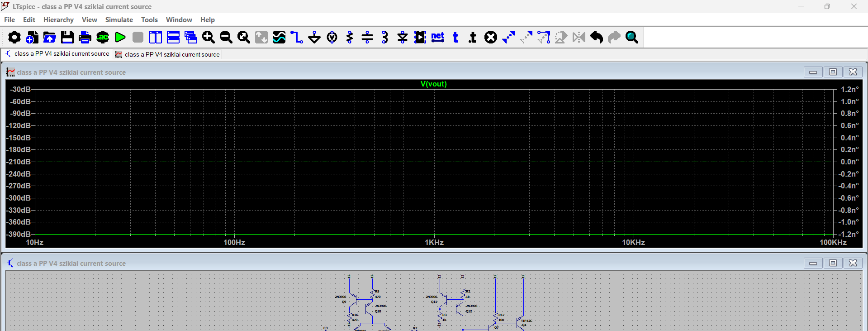868x331 pixels.
Task: Place an inductor component
Action: pyautogui.click(x=385, y=37)
